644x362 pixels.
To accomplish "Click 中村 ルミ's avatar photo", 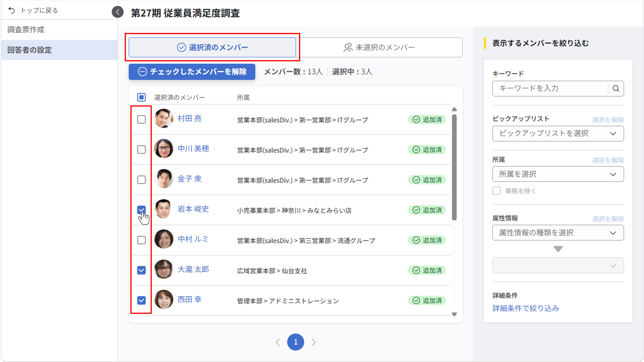I will (x=164, y=239).
